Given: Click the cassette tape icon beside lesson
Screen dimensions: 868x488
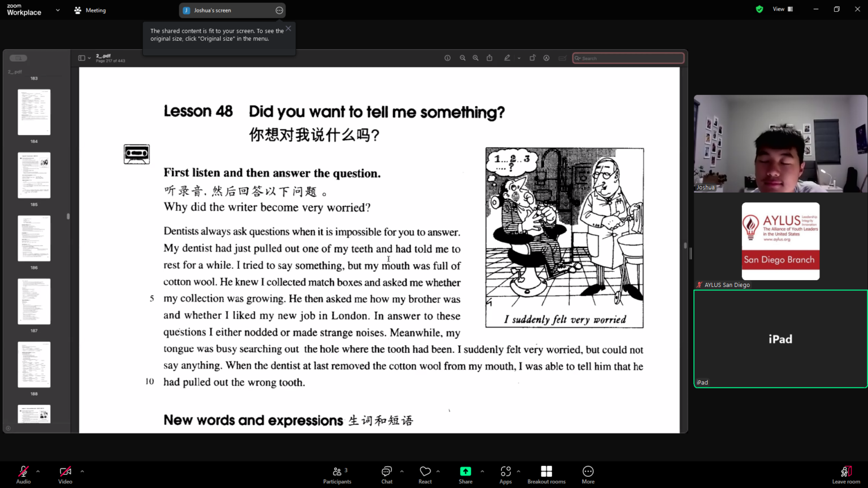Looking at the screenshot, I should tap(137, 154).
